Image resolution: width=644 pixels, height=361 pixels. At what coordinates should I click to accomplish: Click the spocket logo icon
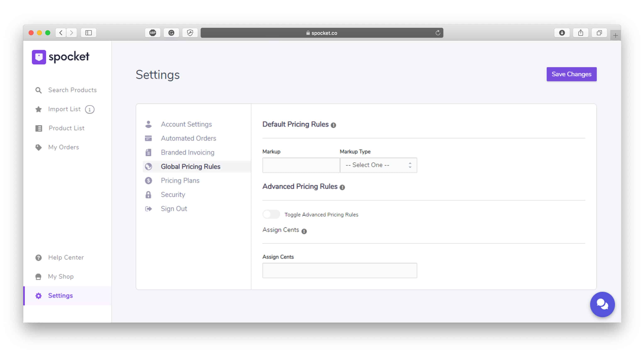39,57
